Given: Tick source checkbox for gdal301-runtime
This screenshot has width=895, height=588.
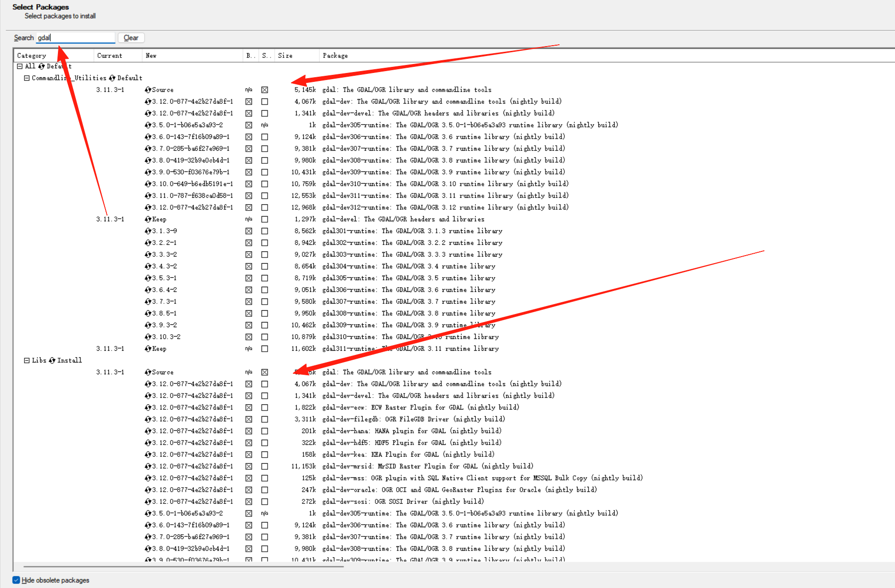Looking at the screenshot, I should coord(265,231).
